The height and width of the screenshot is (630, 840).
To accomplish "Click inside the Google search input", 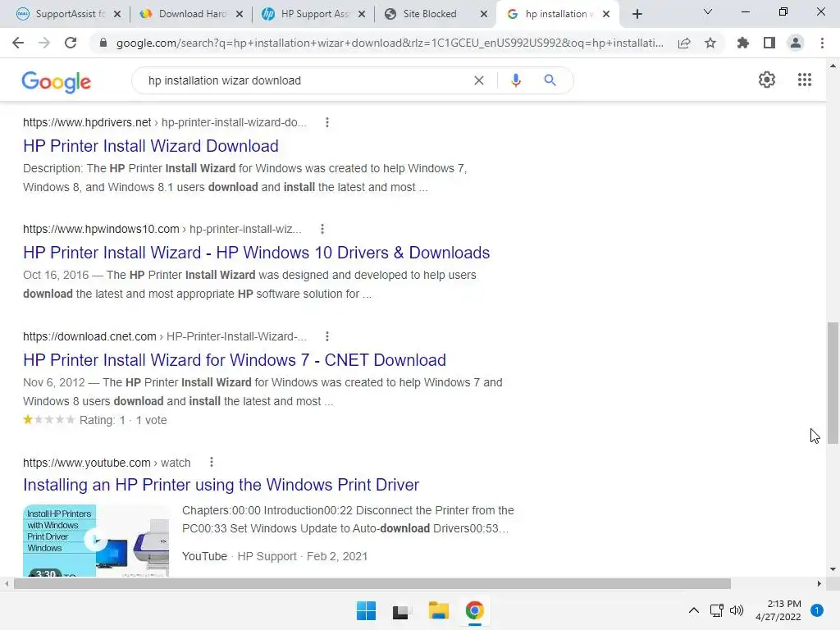I will pos(305,80).
